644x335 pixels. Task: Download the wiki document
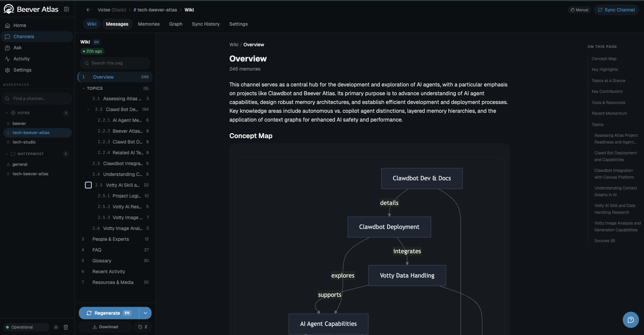click(x=105, y=327)
